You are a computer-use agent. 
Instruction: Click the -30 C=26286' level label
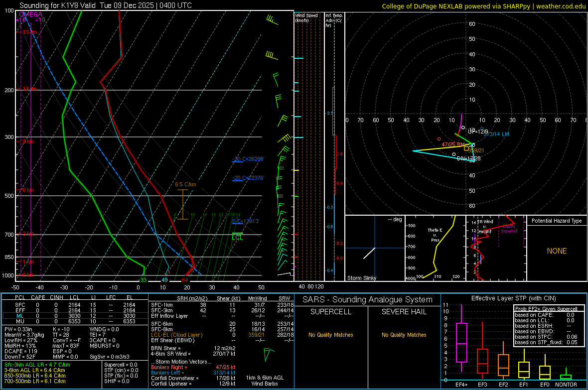pyautogui.click(x=248, y=159)
